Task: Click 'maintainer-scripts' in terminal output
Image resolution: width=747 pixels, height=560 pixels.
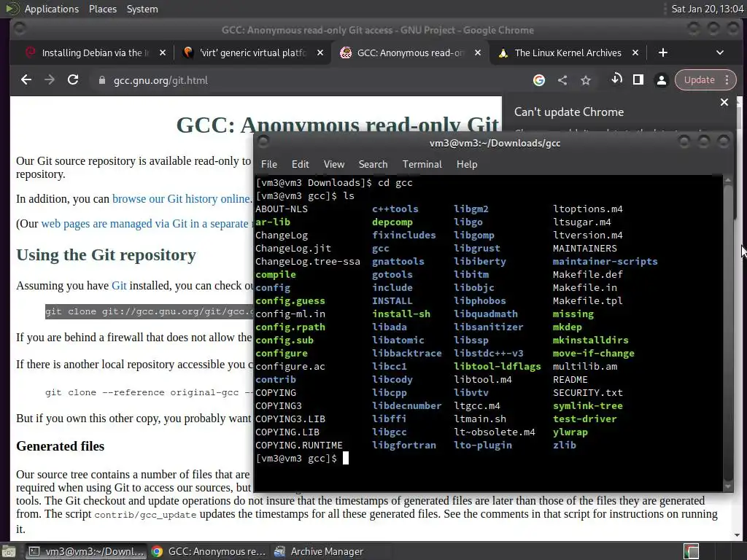Action: coord(605,262)
